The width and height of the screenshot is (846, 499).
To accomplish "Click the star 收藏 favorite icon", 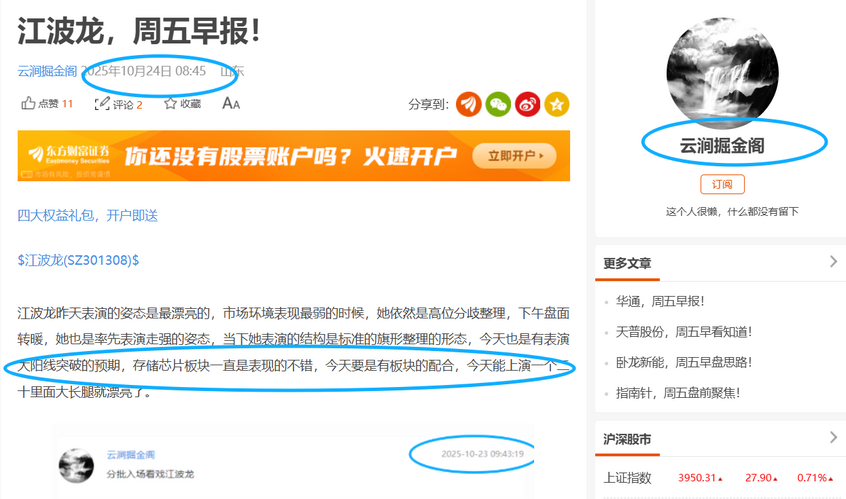I will point(170,104).
